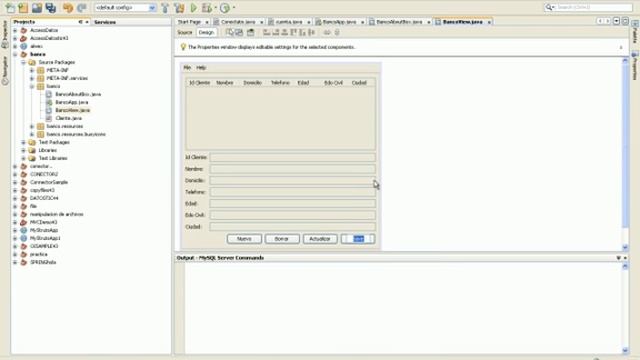Select the Actualizar button in the form
640x360 pixels.
[x=320, y=239]
